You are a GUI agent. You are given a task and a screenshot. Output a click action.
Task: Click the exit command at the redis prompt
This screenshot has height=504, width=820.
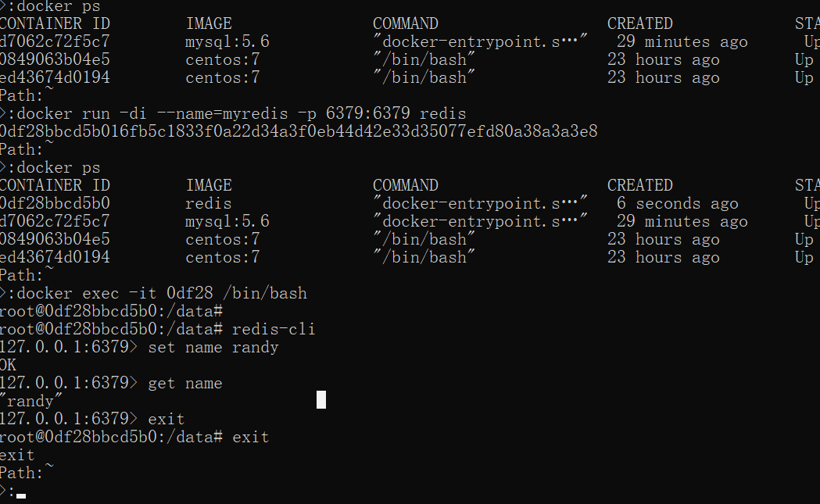(x=166, y=419)
